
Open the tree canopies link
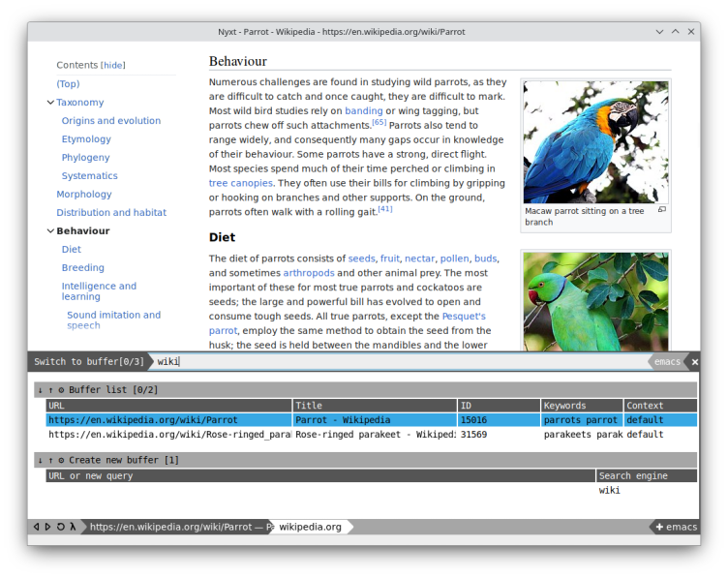(240, 183)
